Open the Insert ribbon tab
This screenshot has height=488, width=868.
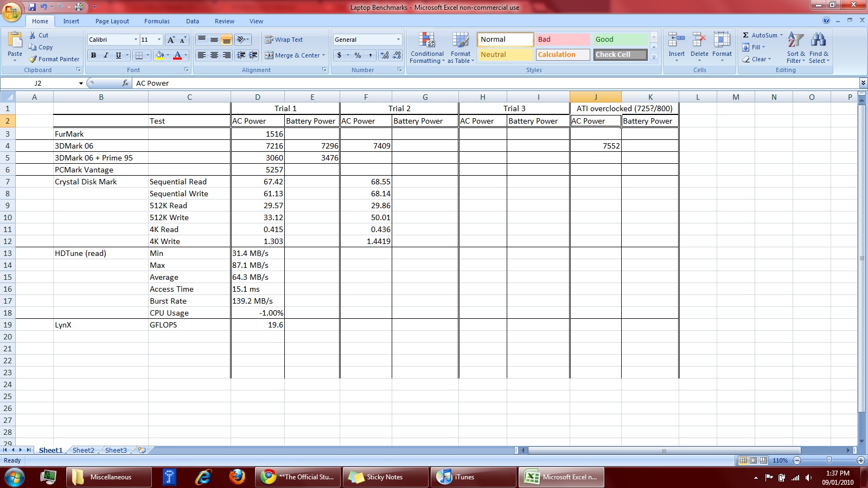(71, 21)
